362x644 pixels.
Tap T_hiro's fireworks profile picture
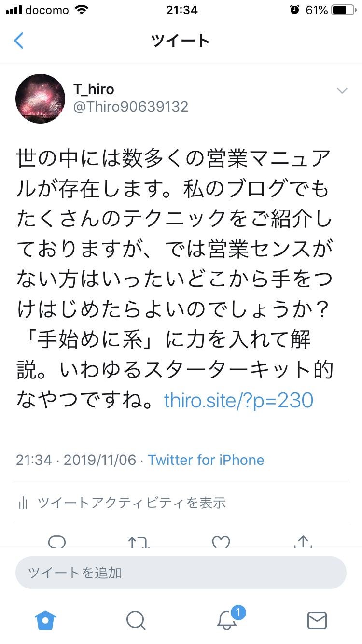[x=41, y=98]
